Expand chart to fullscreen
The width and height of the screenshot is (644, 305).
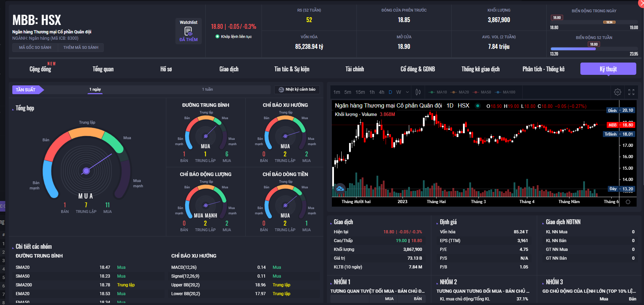click(x=631, y=92)
